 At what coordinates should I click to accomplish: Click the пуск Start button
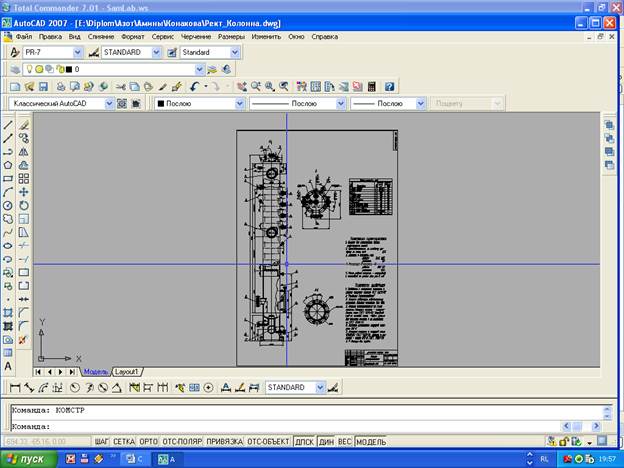pyautogui.click(x=27, y=458)
